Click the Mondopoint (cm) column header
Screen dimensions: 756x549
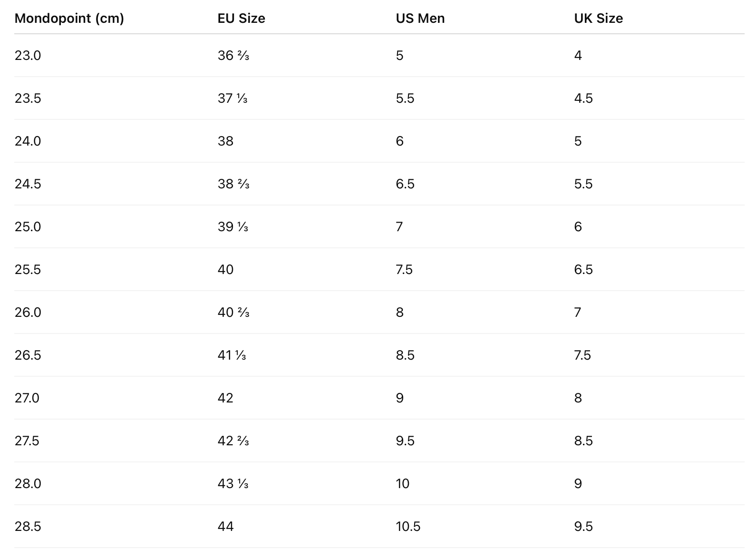point(69,18)
